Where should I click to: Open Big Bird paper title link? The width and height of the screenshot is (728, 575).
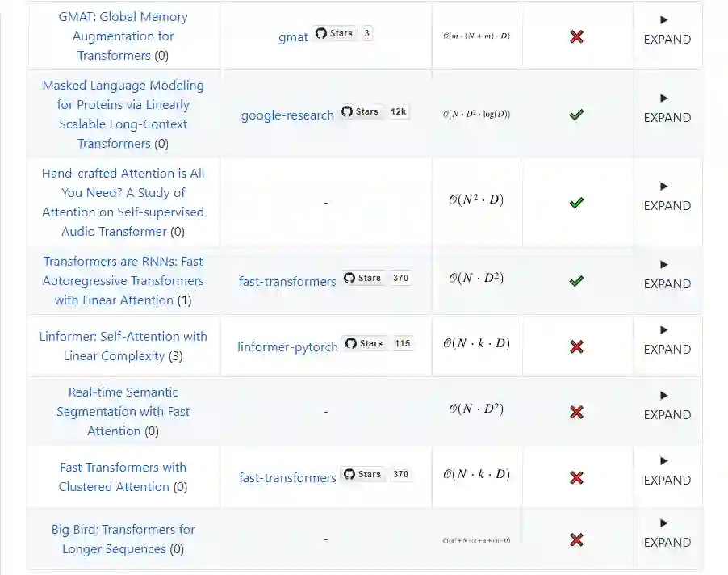[123, 539]
